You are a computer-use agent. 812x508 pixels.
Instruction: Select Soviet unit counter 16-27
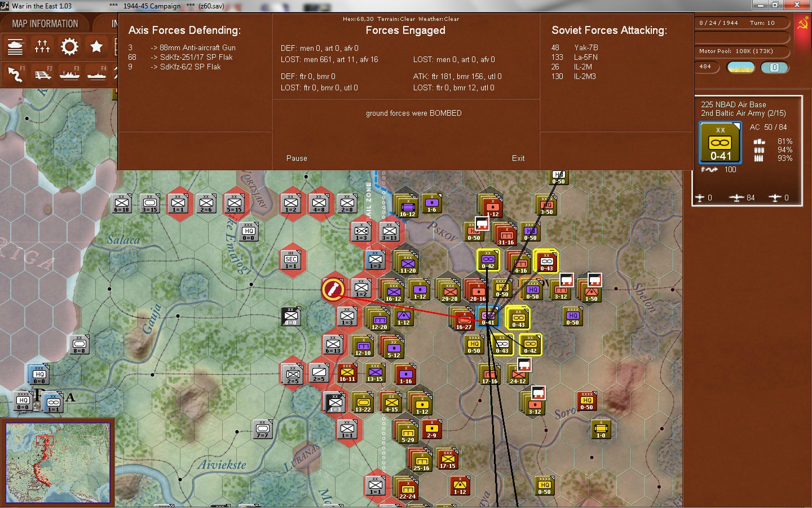coord(464,320)
